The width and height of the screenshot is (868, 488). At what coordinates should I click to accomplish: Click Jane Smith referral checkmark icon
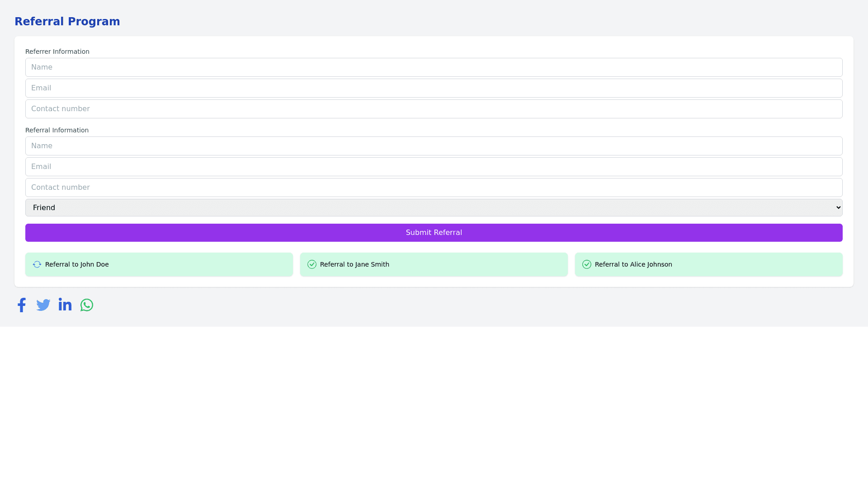312,264
